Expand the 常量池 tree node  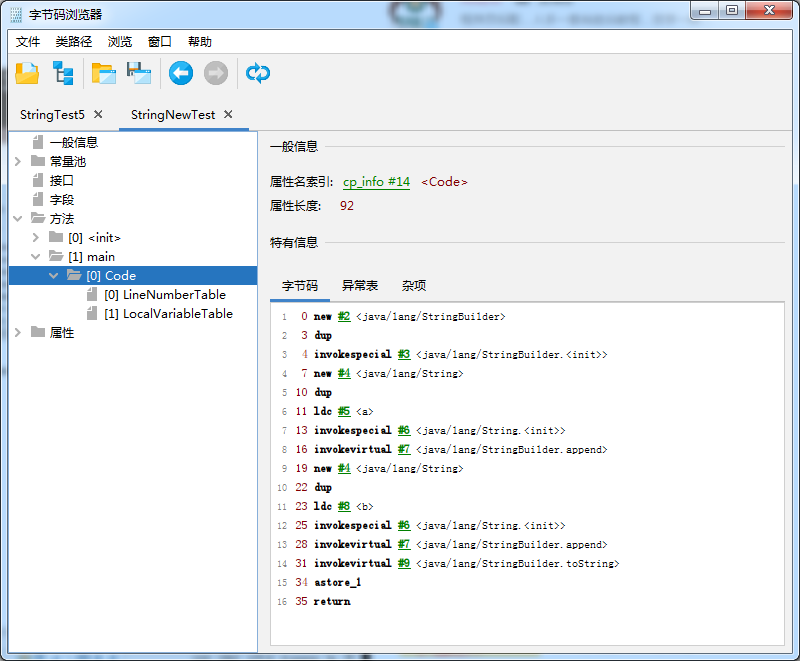[18, 162]
